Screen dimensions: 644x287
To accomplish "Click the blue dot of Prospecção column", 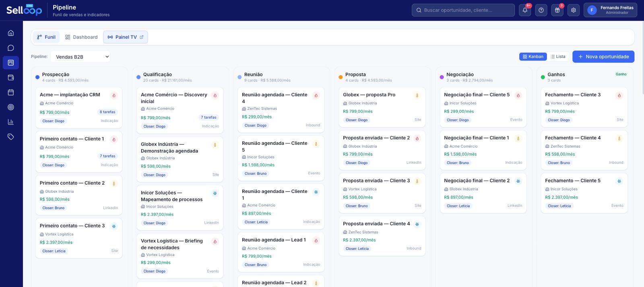I will point(37,77).
